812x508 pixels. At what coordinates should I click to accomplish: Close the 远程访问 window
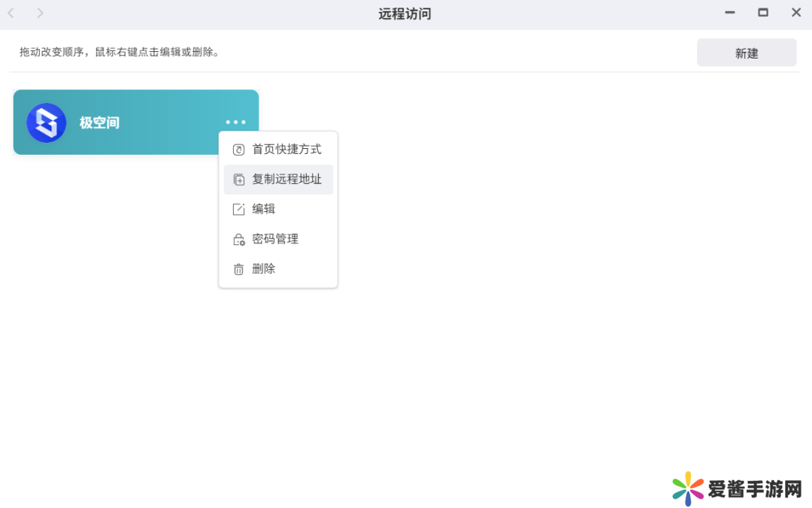coord(796,13)
